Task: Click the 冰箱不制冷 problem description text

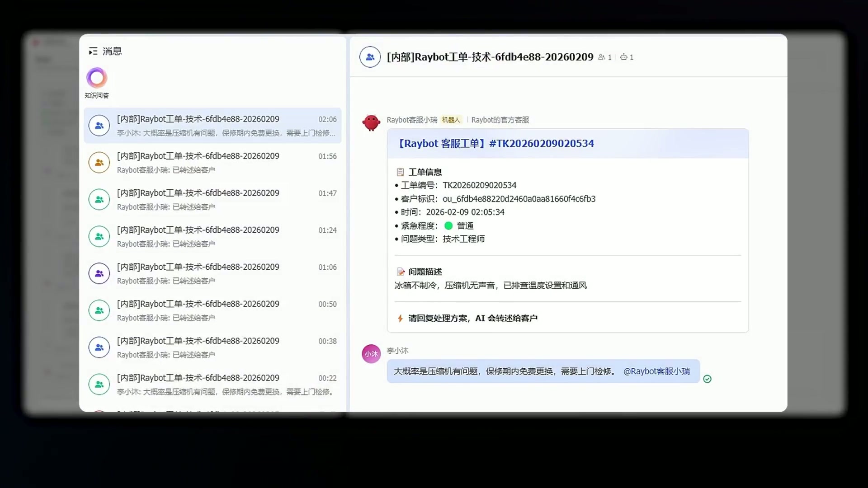Action: click(x=491, y=286)
